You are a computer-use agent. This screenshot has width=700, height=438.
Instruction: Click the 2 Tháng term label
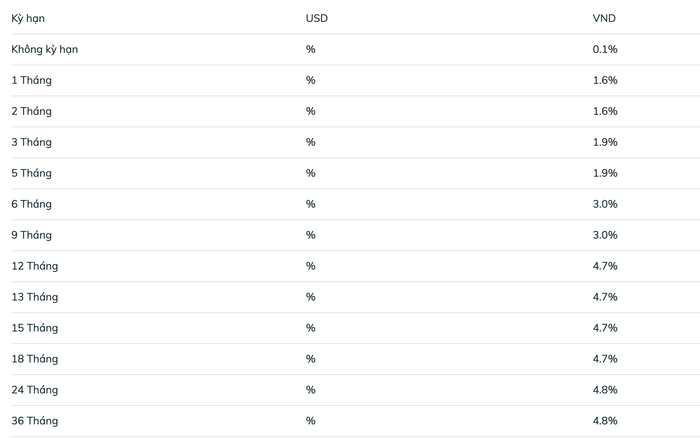(31, 111)
